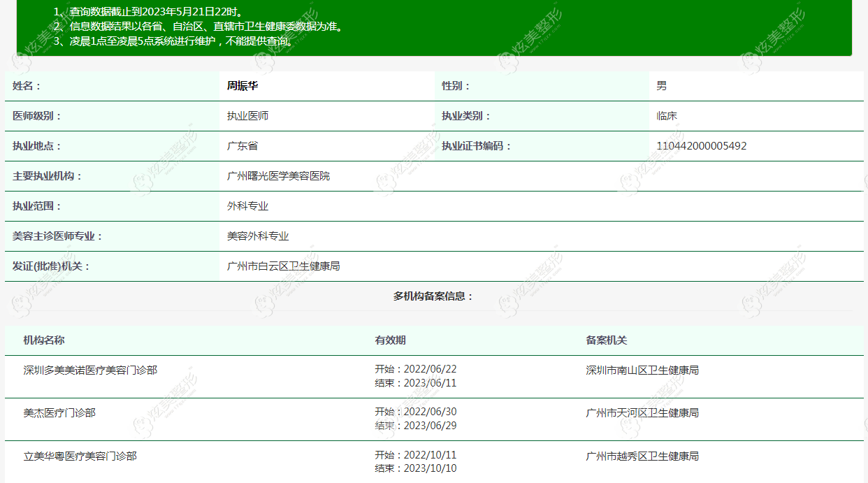Click the 外科专业 practice scope value

pyautogui.click(x=247, y=206)
